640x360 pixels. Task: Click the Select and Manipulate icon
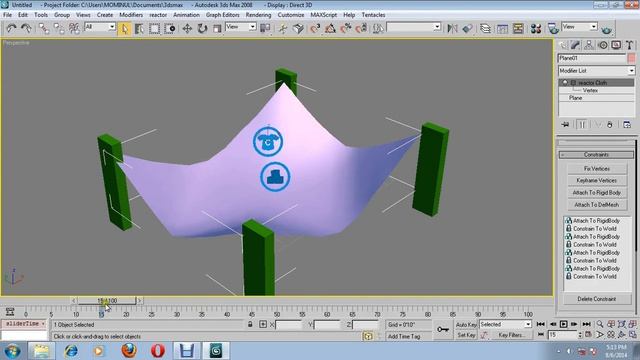(283, 28)
